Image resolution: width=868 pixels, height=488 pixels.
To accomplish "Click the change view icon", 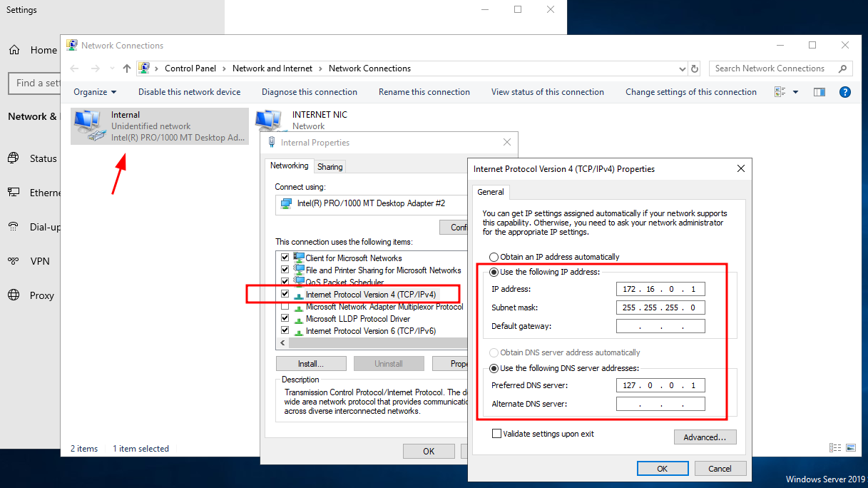I will tap(780, 92).
